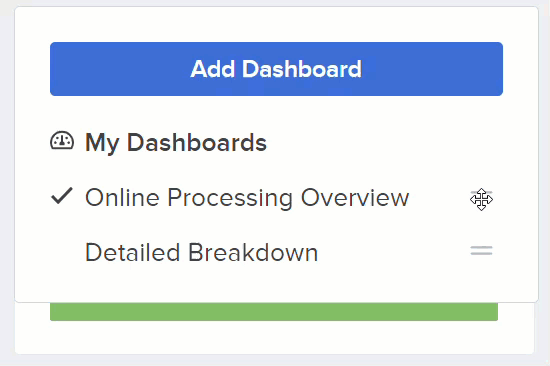Click the two-line grip icon on the Detailed Breakdown row
550x366 pixels.
coord(481,251)
